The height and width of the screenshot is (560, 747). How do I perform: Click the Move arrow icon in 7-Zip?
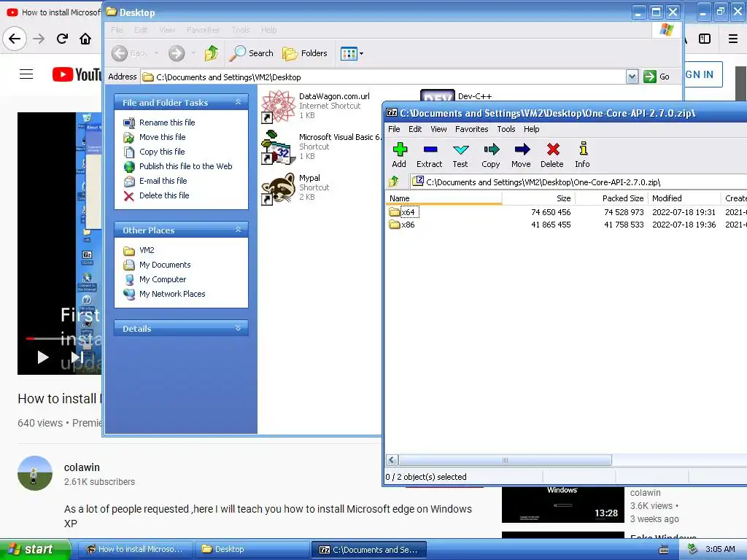click(x=521, y=155)
